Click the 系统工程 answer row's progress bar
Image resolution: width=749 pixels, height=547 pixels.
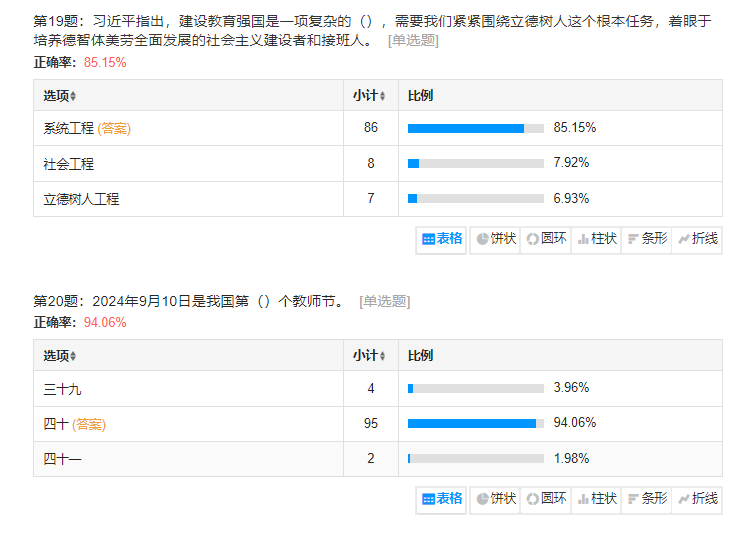[x=475, y=128]
